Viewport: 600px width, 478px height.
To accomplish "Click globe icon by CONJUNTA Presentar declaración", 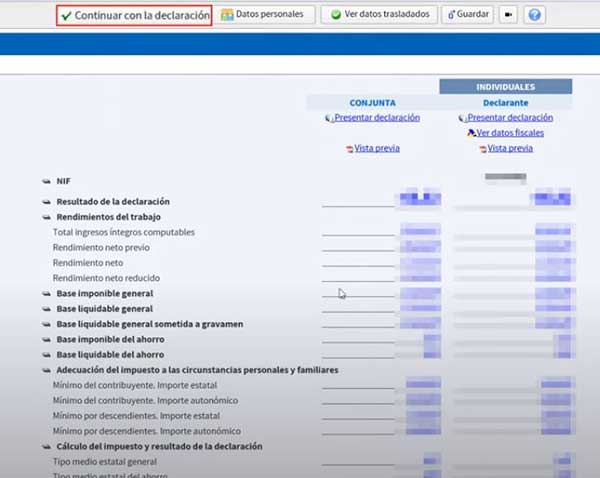I will (x=329, y=118).
